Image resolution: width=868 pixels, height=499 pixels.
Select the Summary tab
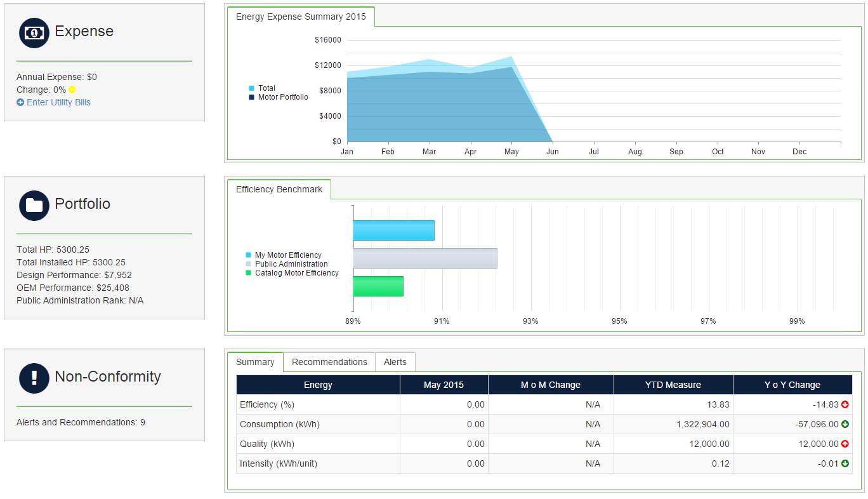point(255,362)
